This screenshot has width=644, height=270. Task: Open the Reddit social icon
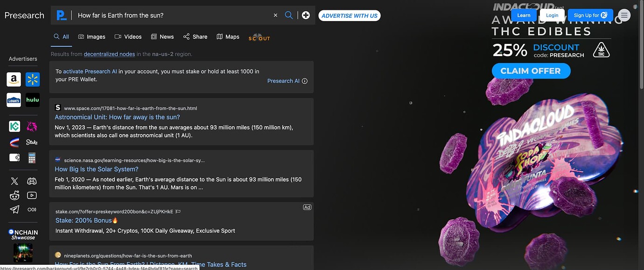(14, 196)
